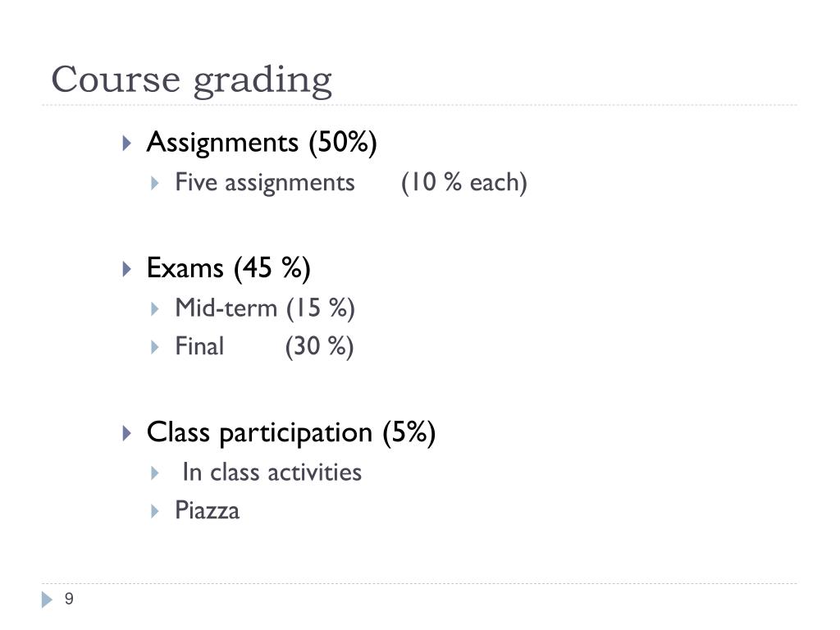The height and width of the screenshot is (630, 840).
Task: Click the arrow bullet beside In class activities
Action: [155, 473]
